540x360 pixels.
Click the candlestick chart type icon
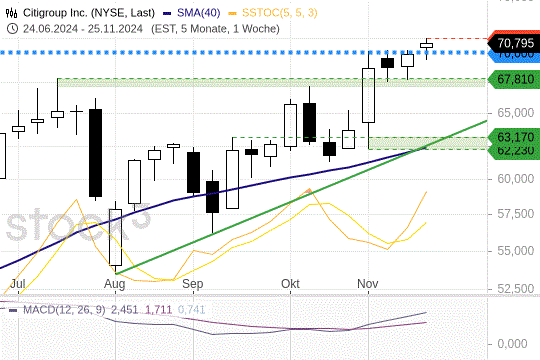pos(11,13)
